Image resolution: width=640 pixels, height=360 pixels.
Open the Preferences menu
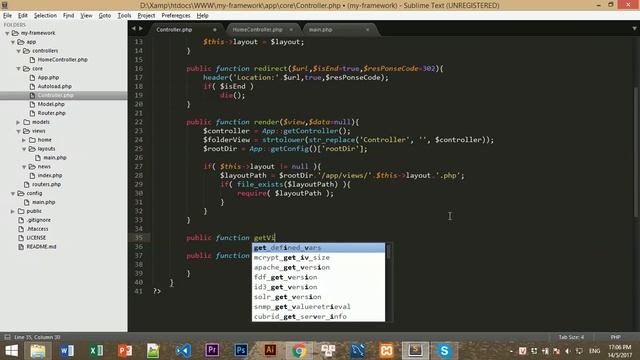pos(176,16)
